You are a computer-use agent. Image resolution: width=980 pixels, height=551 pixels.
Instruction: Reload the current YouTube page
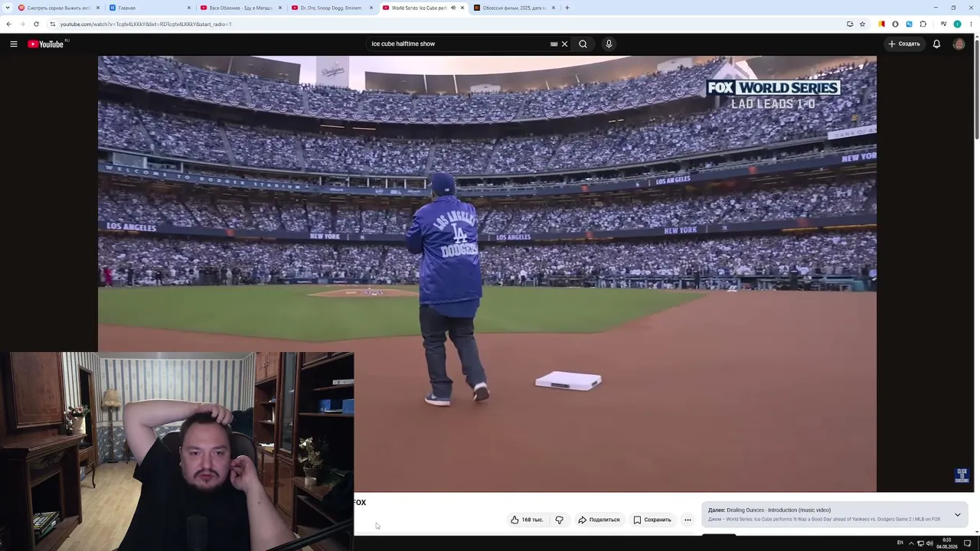(x=36, y=24)
